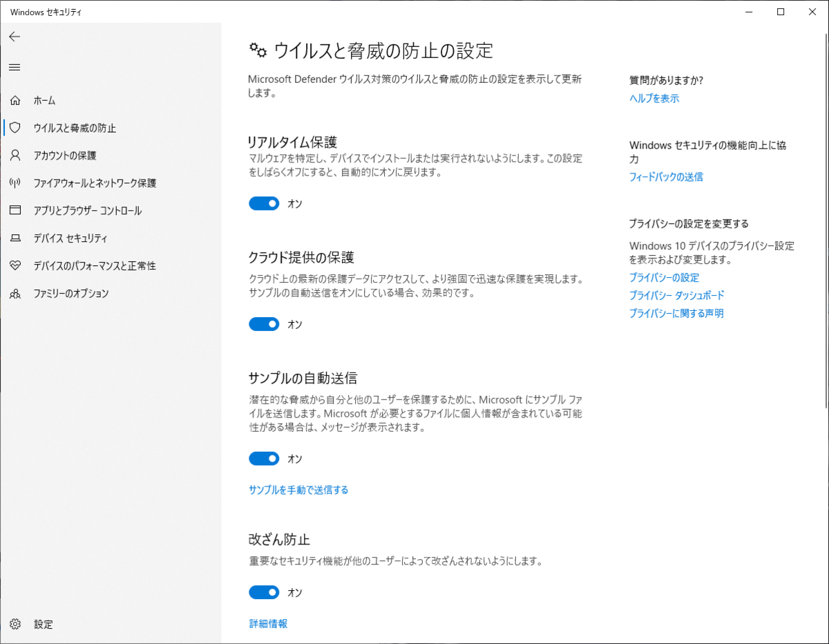Close the Windows セキュリティ window

[x=812, y=12]
